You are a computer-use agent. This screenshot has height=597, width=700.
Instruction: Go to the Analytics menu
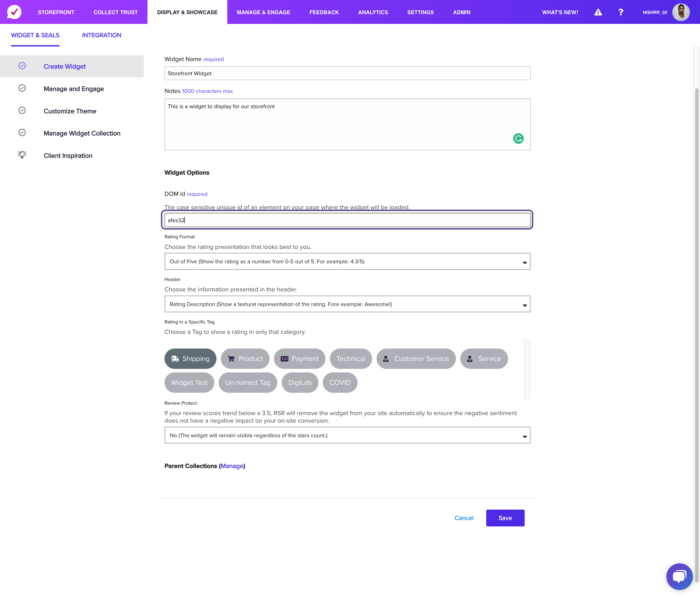click(373, 12)
